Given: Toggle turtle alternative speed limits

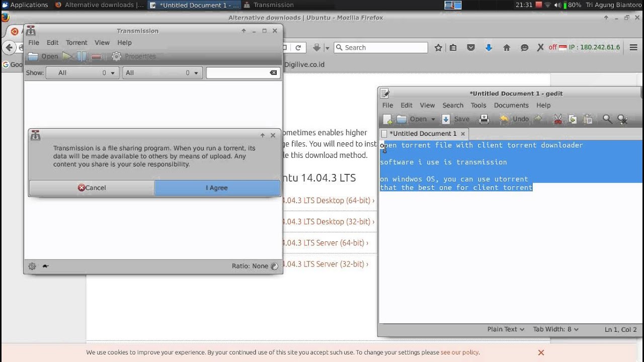Looking at the screenshot, I should pos(45,266).
